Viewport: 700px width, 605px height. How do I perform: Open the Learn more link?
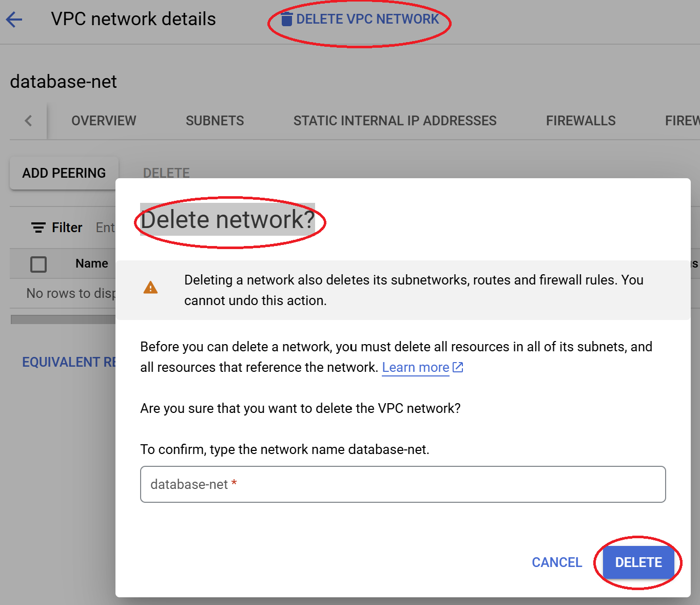tap(415, 367)
